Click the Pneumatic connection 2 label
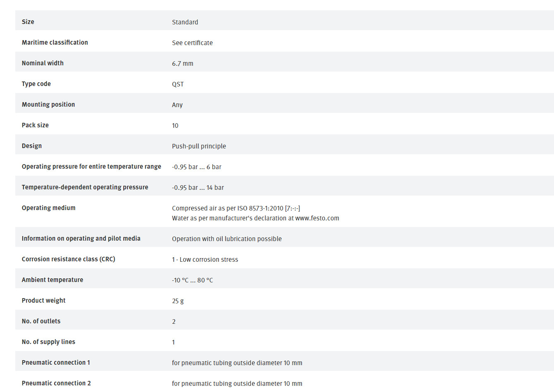 pyautogui.click(x=56, y=383)
